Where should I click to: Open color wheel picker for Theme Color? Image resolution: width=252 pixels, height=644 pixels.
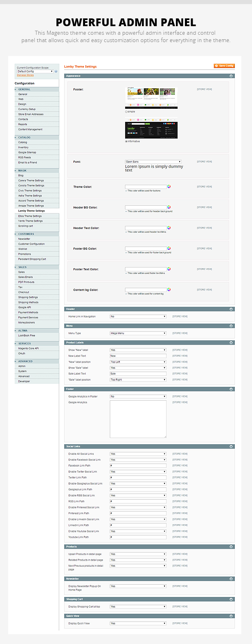tap(169, 186)
